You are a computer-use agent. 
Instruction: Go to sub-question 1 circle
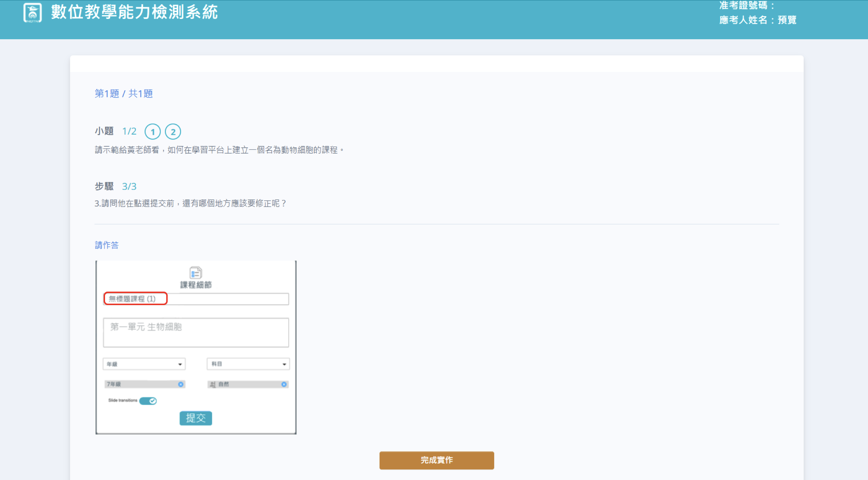click(152, 132)
